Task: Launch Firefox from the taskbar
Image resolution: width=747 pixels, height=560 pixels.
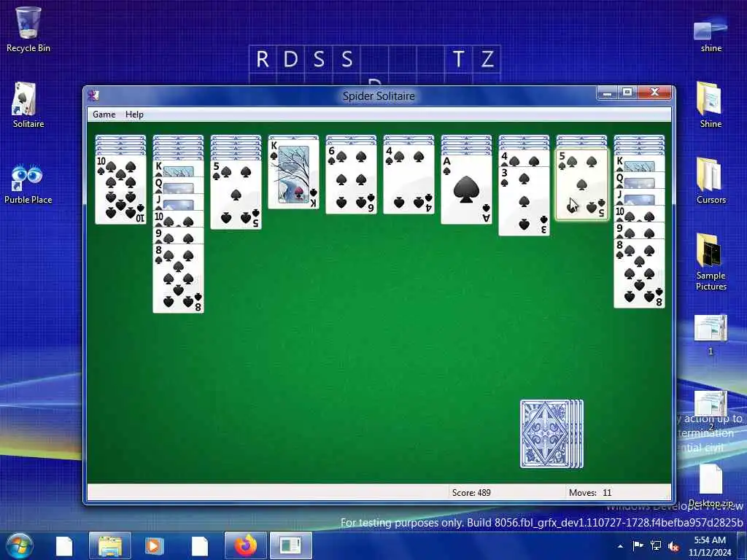Action: pos(245,545)
